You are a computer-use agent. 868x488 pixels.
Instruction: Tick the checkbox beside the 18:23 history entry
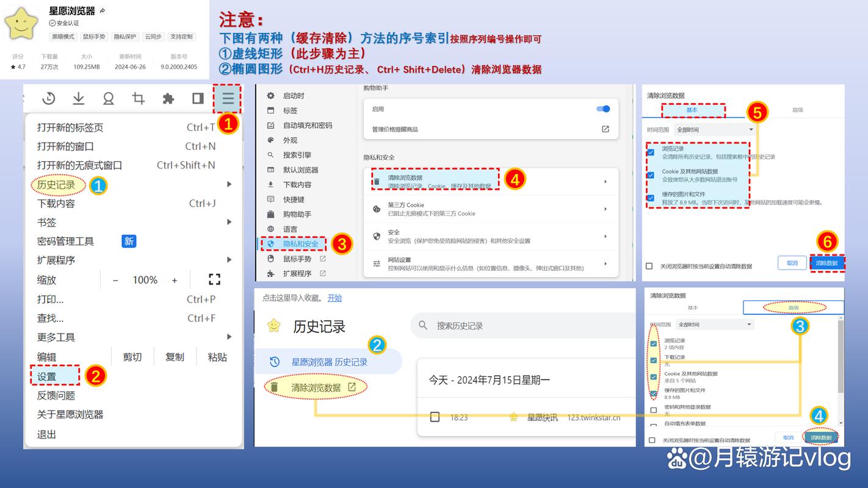435,417
